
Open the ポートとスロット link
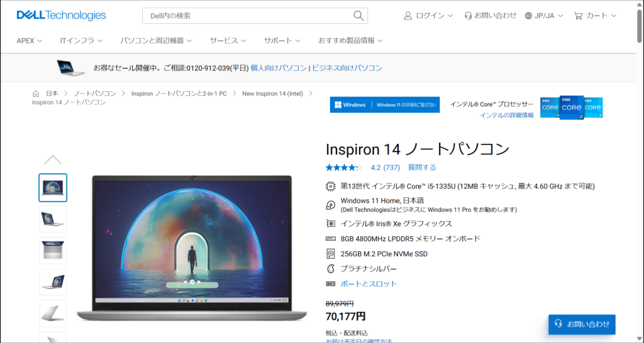pos(369,283)
